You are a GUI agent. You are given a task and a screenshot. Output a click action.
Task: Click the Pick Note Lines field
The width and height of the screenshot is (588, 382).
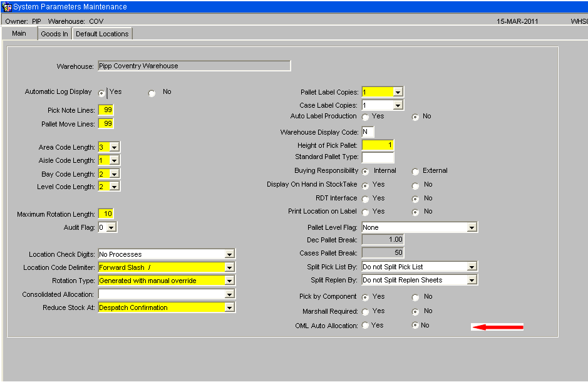coord(106,110)
